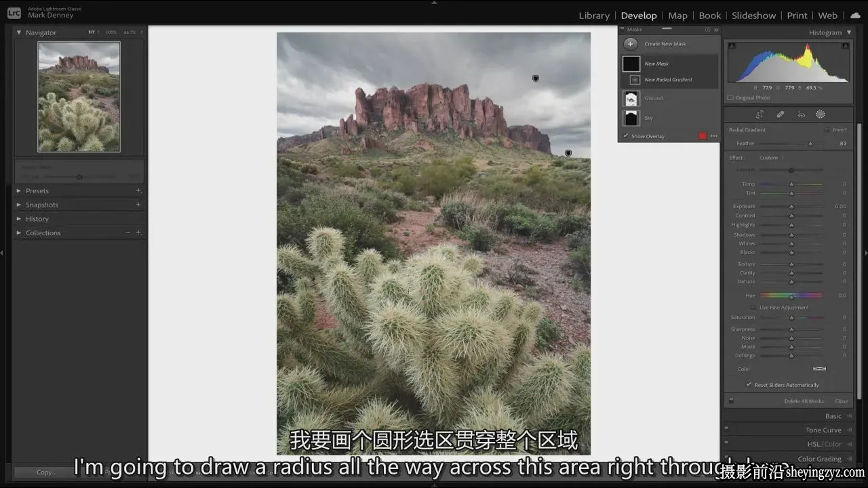Add a new preset with Presets plus icon
This screenshot has height=488, width=868.
138,190
